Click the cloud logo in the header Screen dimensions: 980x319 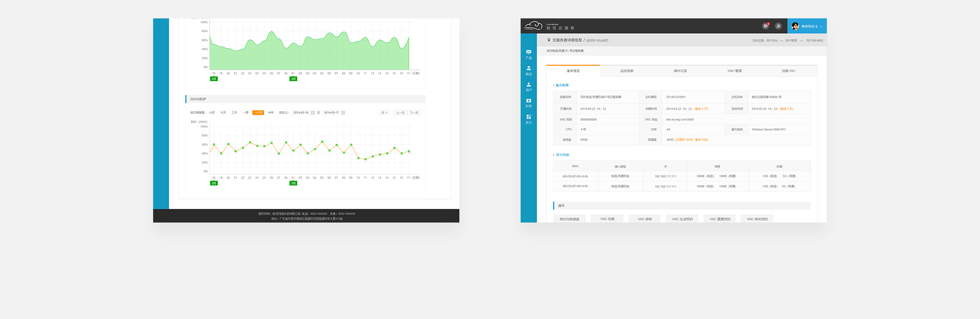pyautogui.click(x=533, y=26)
